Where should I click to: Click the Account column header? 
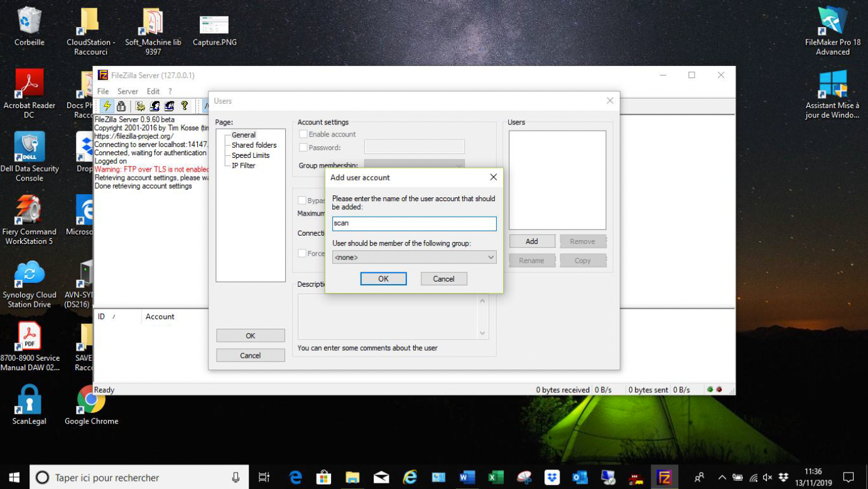(x=160, y=317)
